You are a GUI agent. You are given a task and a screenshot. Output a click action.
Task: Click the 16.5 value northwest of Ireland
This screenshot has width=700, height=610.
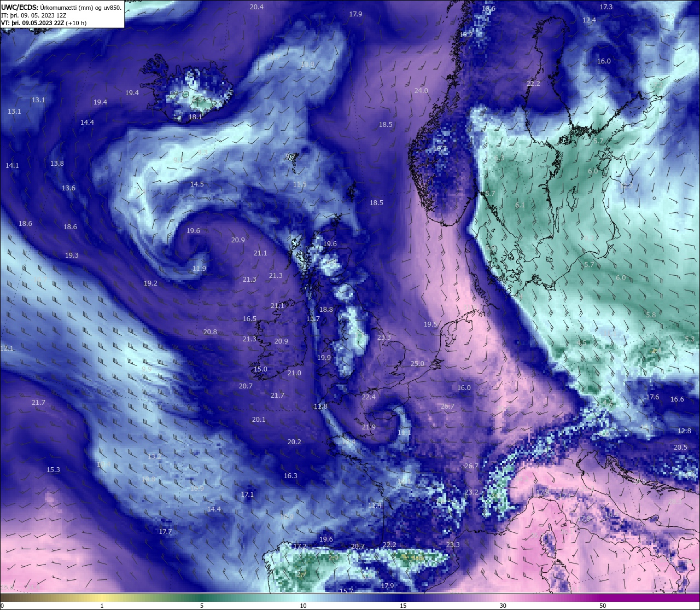point(249,319)
